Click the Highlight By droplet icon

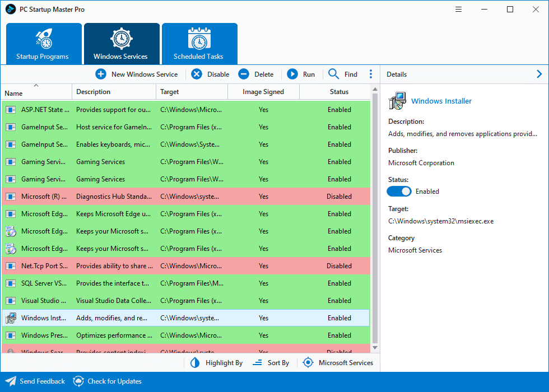195,363
